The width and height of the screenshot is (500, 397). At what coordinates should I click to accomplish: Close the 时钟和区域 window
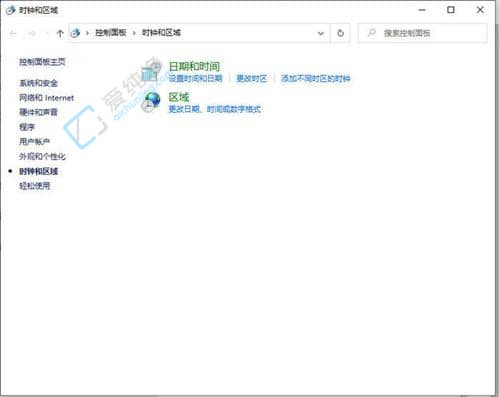click(480, 10)
